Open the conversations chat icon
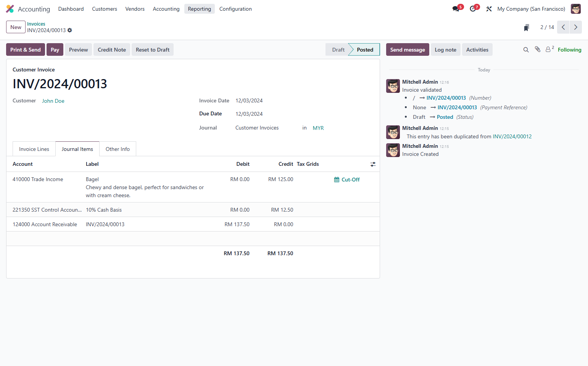The image size is (588, 366). click(456, 9)
